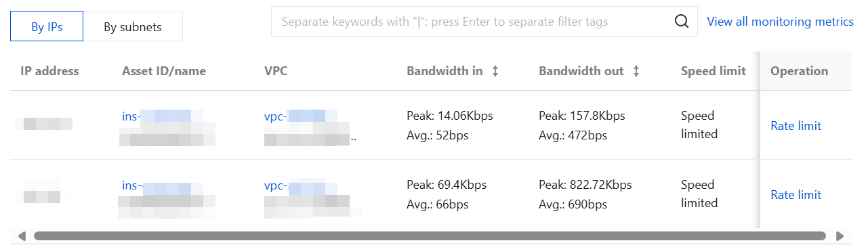The image size is (868, 245).
Task: Click Rate limit for the second IP row
Action: (795, 195)
